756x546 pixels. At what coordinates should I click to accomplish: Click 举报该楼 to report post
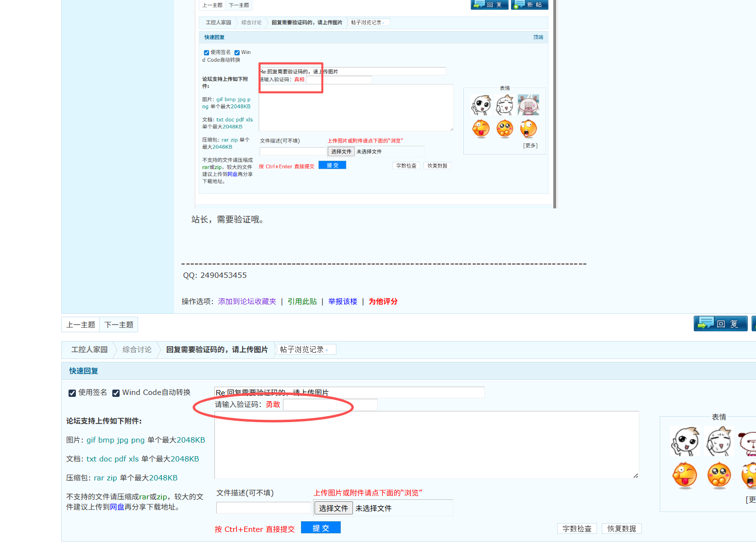point(342,302)
